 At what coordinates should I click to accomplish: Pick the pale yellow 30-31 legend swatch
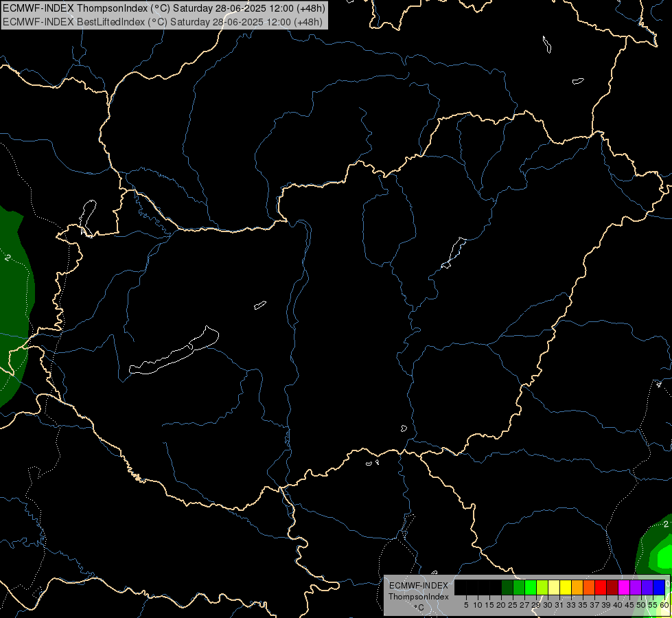554,588
